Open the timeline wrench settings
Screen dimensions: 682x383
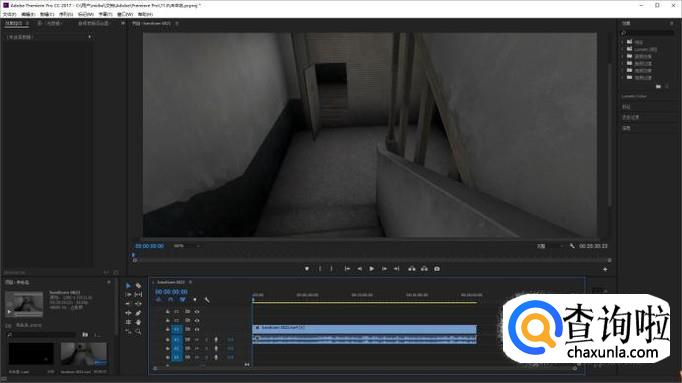207,300
